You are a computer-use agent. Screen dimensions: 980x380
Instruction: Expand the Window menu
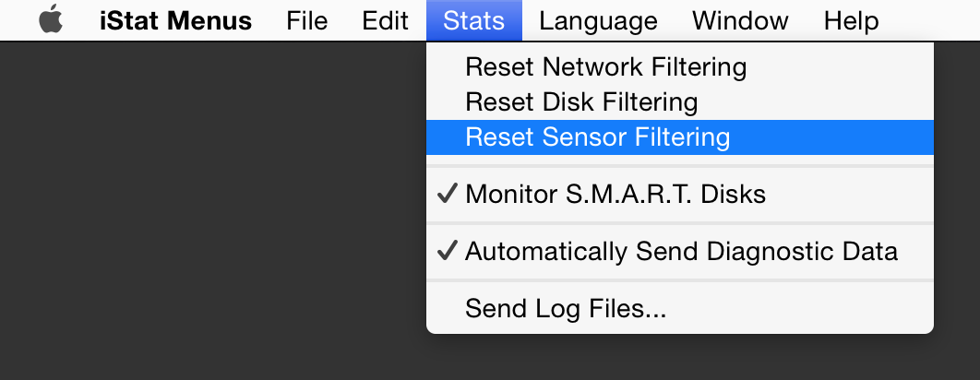[740, 20]
